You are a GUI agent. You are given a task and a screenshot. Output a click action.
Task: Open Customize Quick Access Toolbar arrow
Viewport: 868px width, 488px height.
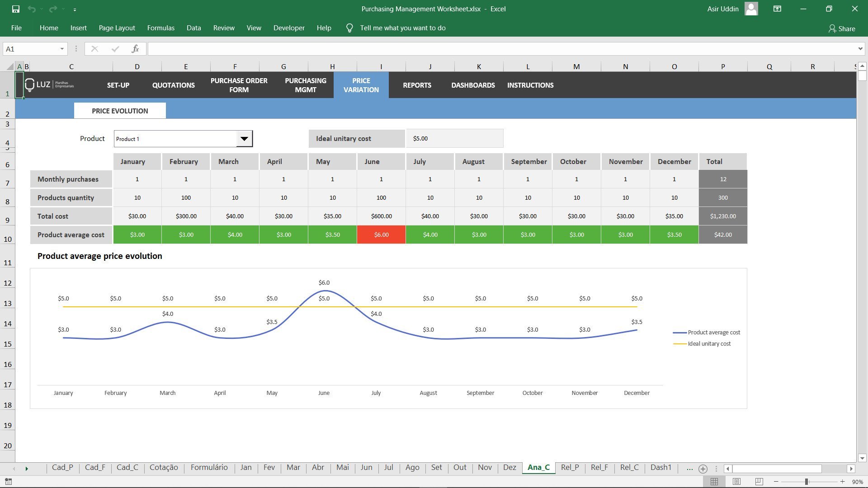point(75,9)
